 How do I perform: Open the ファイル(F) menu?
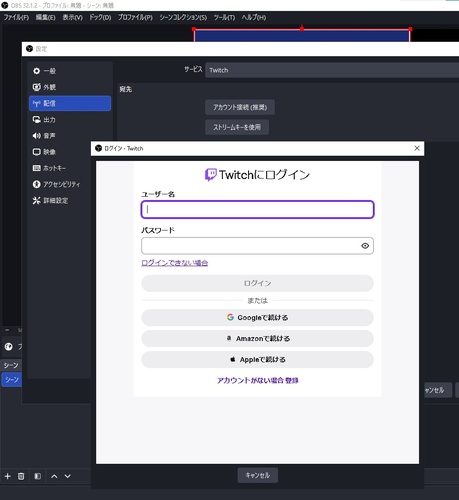click(x=16, y=17)
